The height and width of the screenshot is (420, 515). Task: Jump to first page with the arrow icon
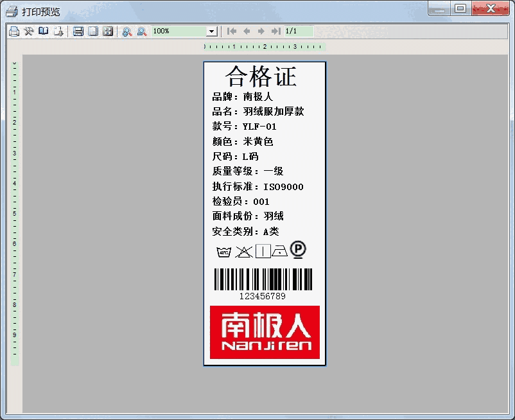click(x=231, y=31)
